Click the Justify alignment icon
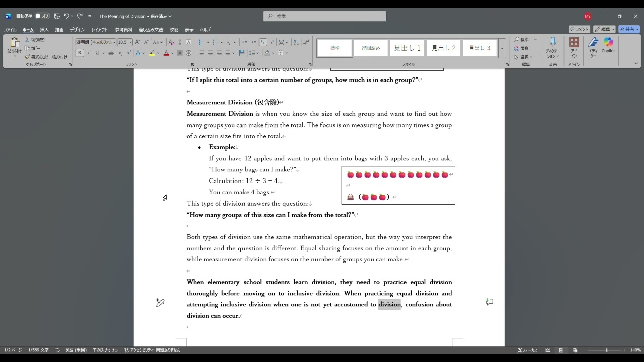 pyautogui.click(x=228, y=53)
